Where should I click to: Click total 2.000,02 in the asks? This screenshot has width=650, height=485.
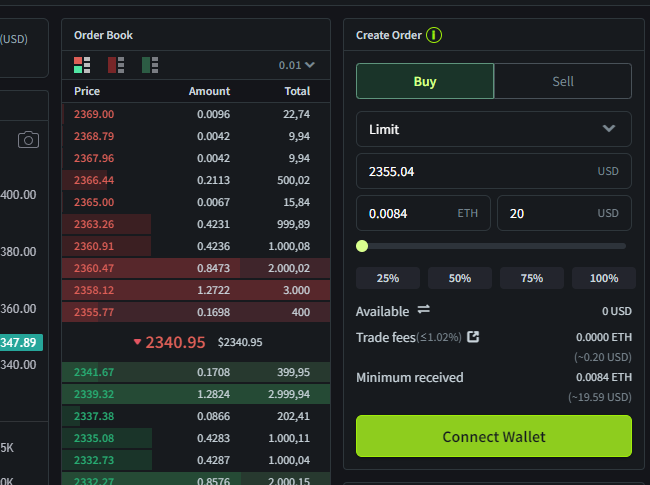[x=289, y=268]
